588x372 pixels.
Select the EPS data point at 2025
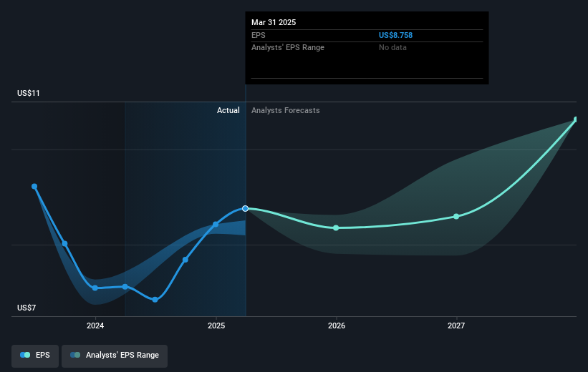(216, 225)
